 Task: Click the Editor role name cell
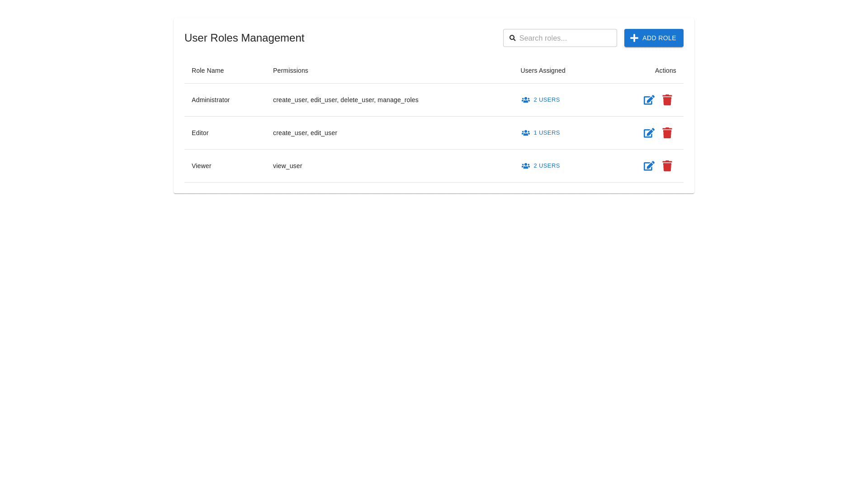200,133
